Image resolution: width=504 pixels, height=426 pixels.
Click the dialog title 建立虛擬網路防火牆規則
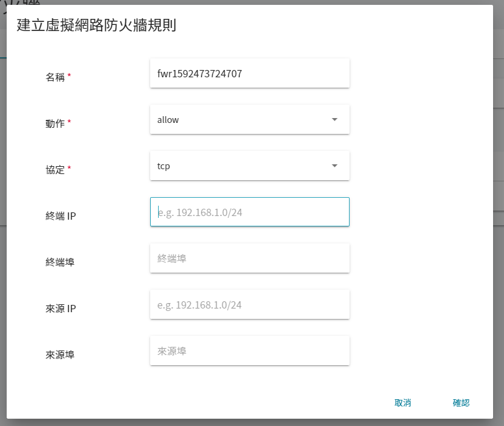(97, 26)
